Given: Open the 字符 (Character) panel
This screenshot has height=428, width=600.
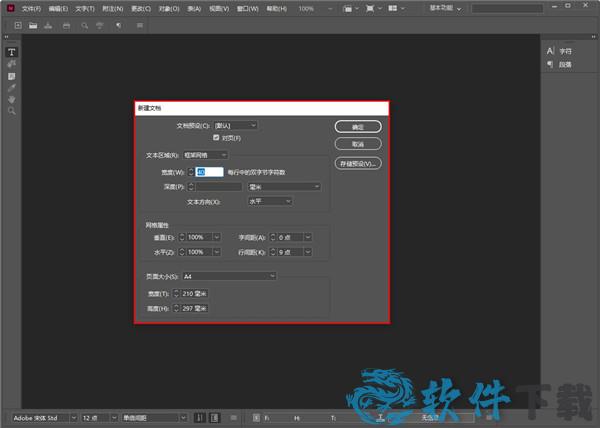Looking at the screenshot, I should point(560,51).
